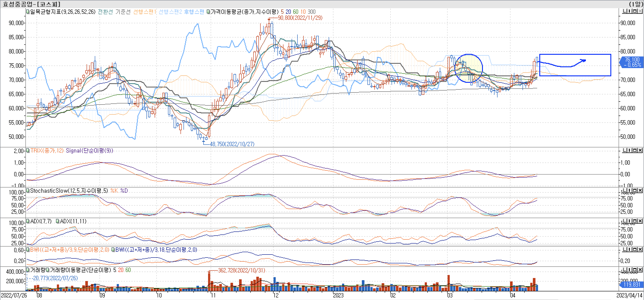Click the L button in ADX pane

coord(625,221)
